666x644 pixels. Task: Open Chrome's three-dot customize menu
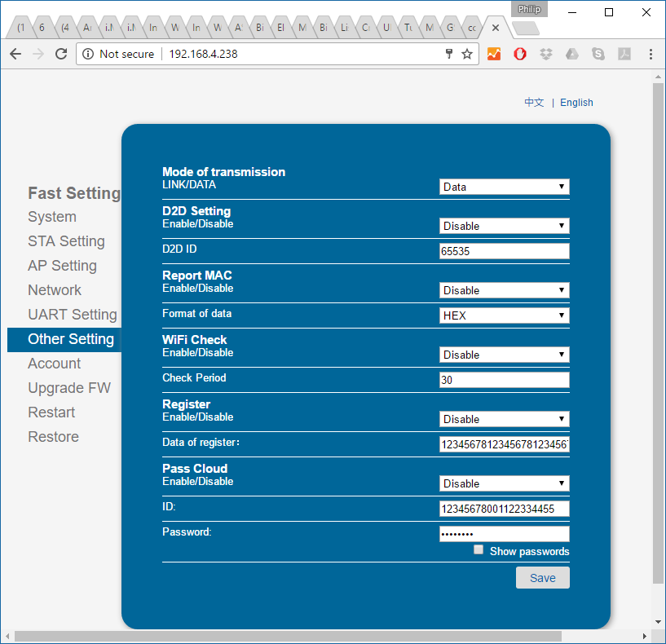tap(650, 54)
